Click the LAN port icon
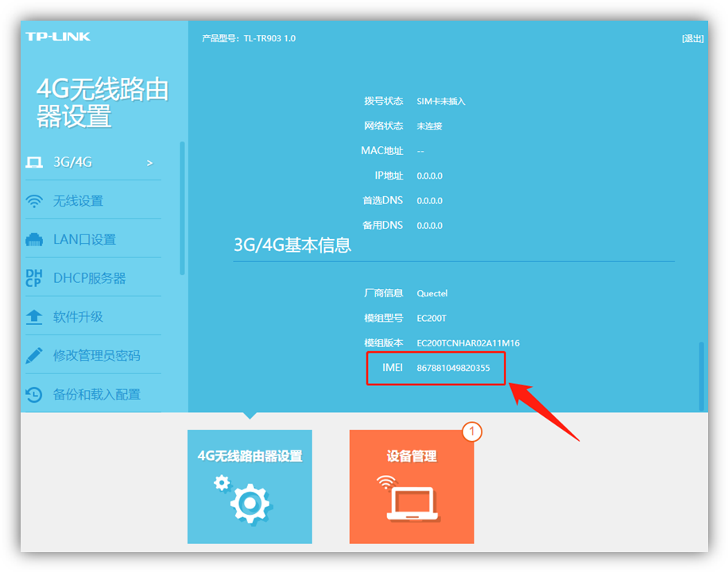Screen dimensions: 728x572 [34, 240]
